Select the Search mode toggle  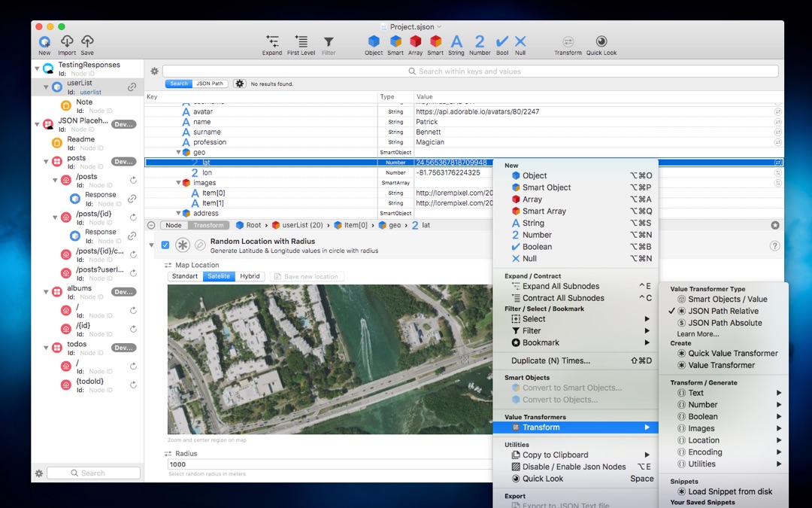pos(179,84)
